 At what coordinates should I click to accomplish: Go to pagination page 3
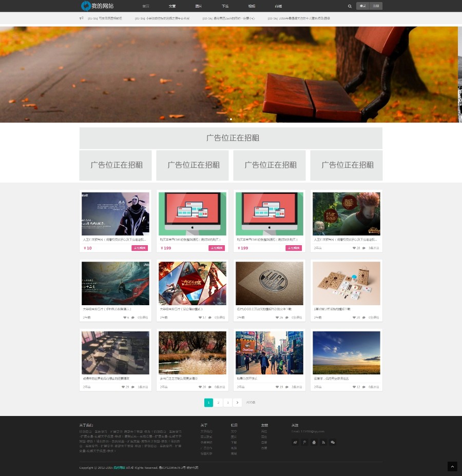coord(228,403)
